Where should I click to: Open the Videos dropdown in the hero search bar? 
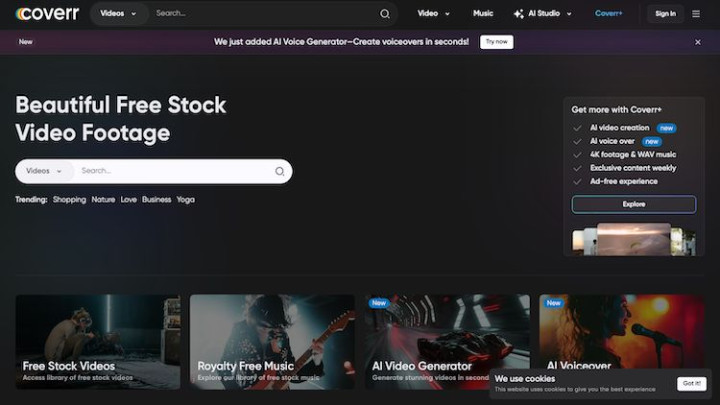[x=44, y=171]
